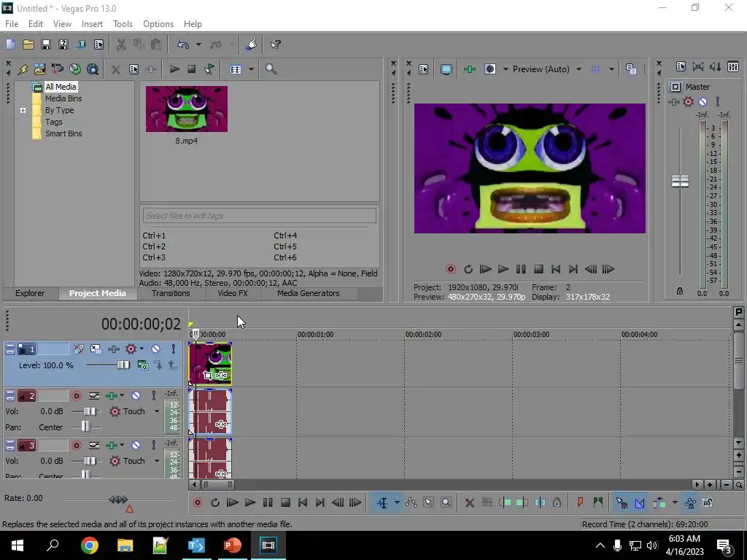747x560 pixels.
Task: Mute video track 1
Action: (155, 349)
